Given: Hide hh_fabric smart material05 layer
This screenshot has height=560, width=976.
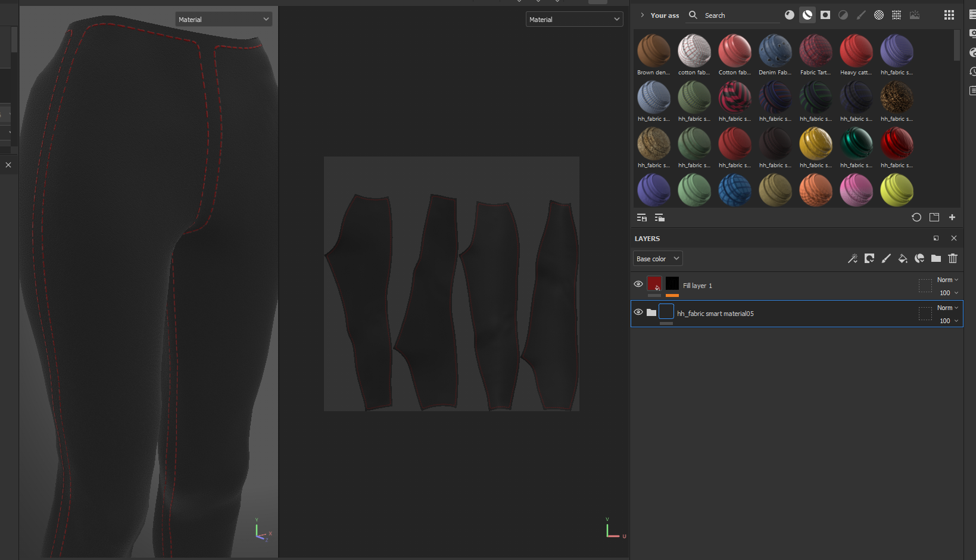Looking at the screenshot, I should click(638, 312).
